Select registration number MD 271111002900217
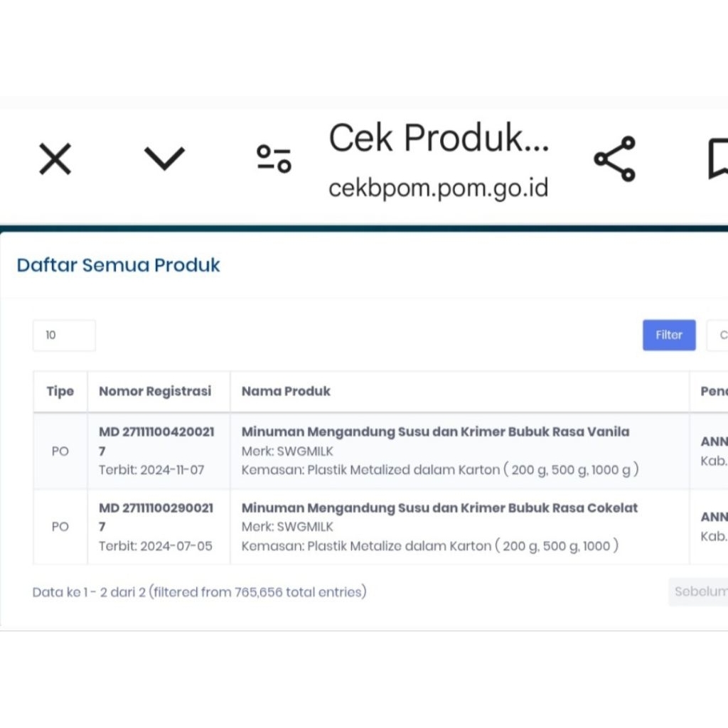The height and width of the screenshot is (728, 728). 156,517
